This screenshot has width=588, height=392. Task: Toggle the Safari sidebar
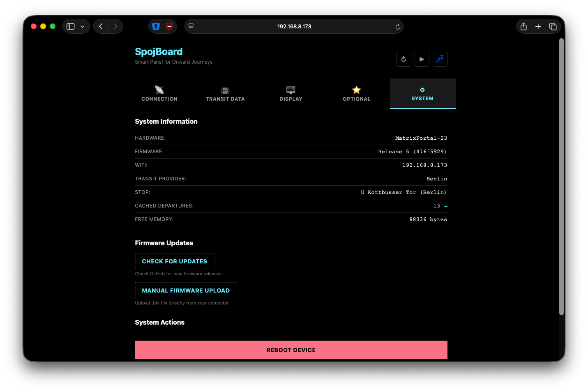pos(71,26)
